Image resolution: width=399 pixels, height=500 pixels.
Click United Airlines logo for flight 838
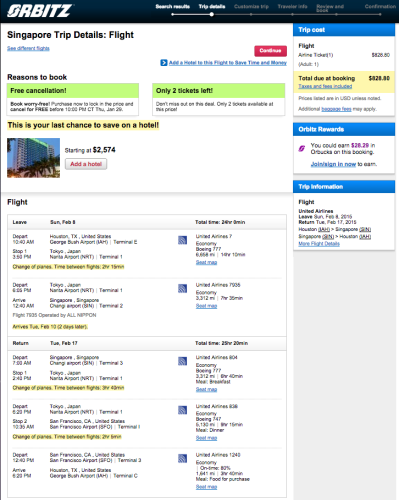[182, 410]
